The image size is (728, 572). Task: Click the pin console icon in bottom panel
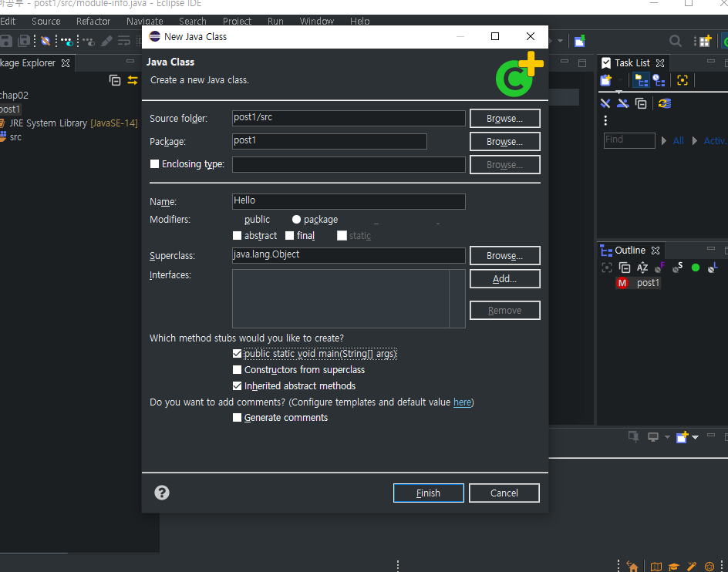[x=633, y=436]
